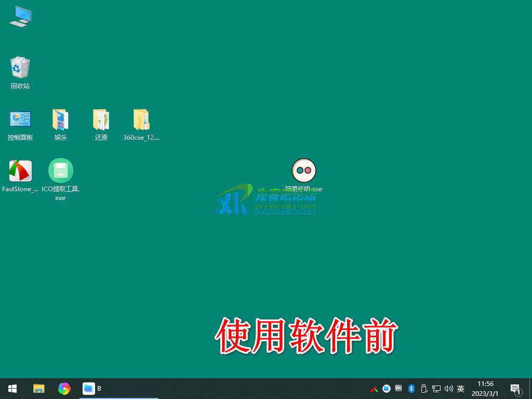Viewport: 532px width, 399px height.
Task: Open volume control from speaker icon
Action: tap(448, 389)
